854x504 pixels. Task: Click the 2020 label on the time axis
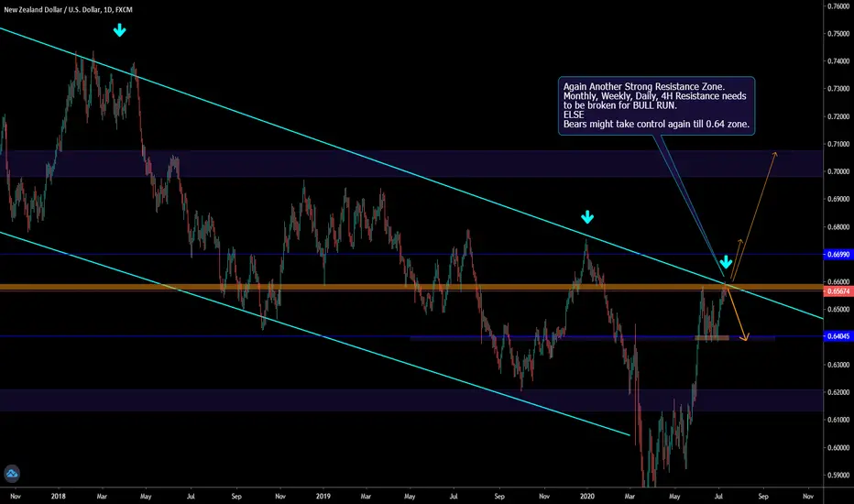click(x=587, y=497)
